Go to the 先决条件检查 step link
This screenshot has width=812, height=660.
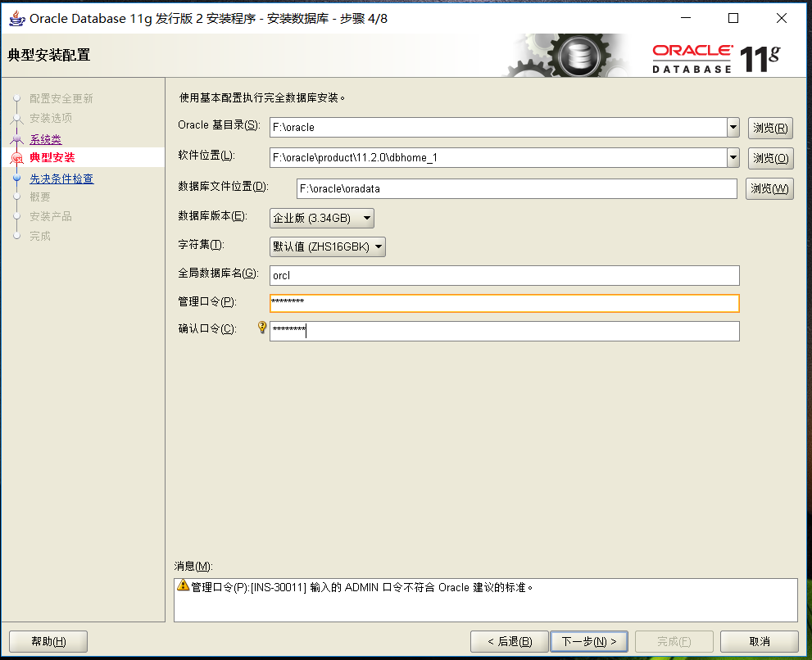pos(61,179)
